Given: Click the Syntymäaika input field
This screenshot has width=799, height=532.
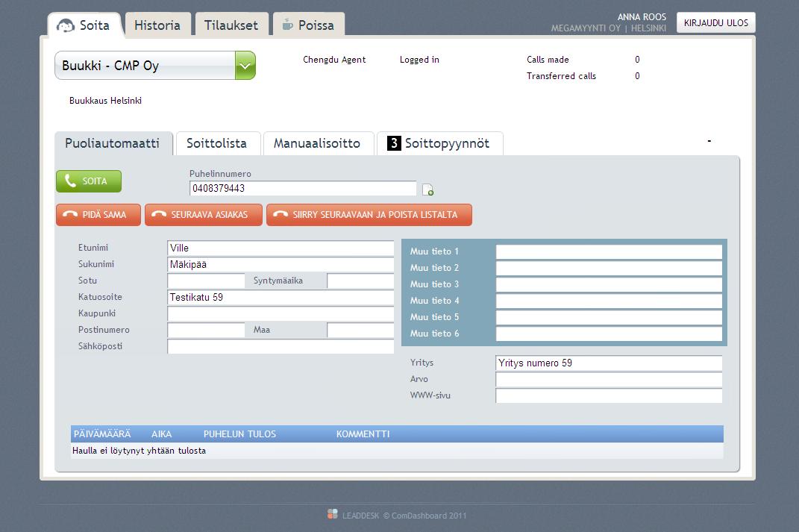Looking at the screenshot, I should point(360,281).
